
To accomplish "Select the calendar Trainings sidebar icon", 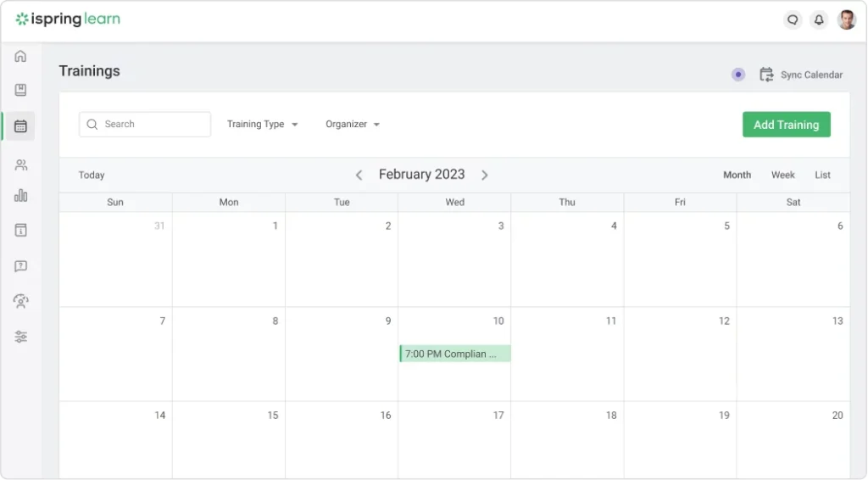I will (x=20, y=126).
